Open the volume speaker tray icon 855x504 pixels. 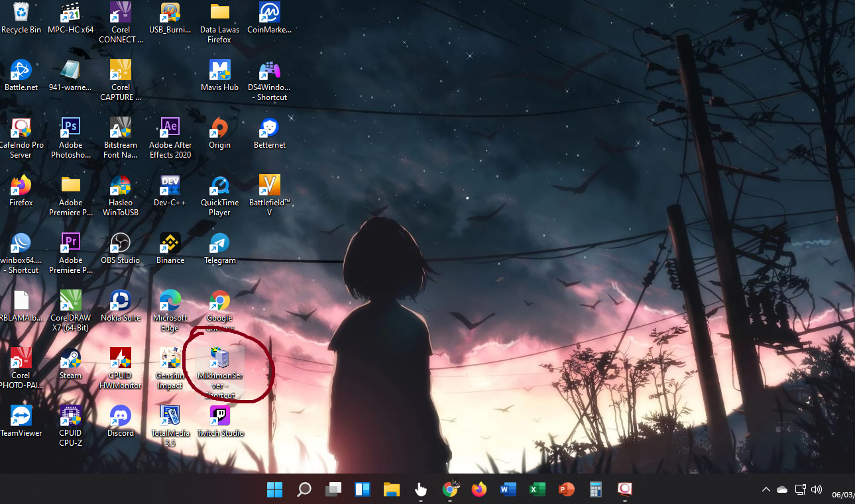817,489
